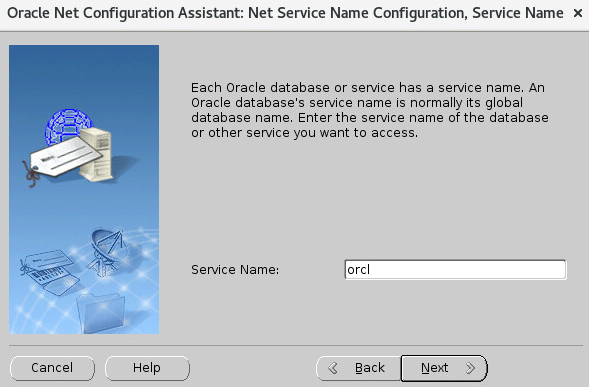Close the Net Configuration Assistant window
This screenshot has height=387, width=589.
[x=578, y=14]
